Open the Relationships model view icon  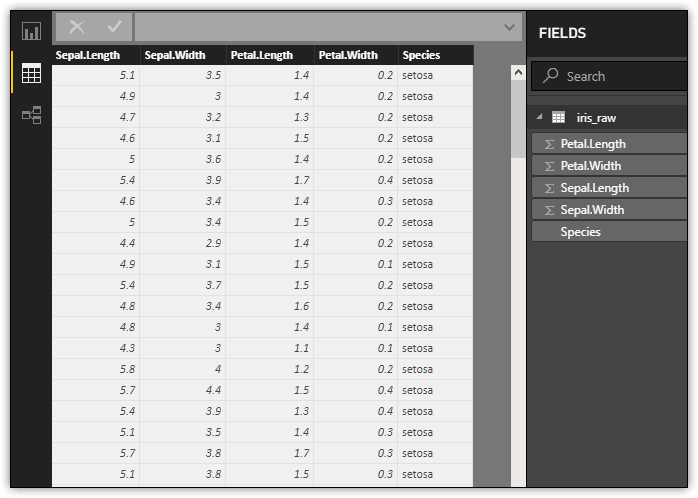pos(31,116)
